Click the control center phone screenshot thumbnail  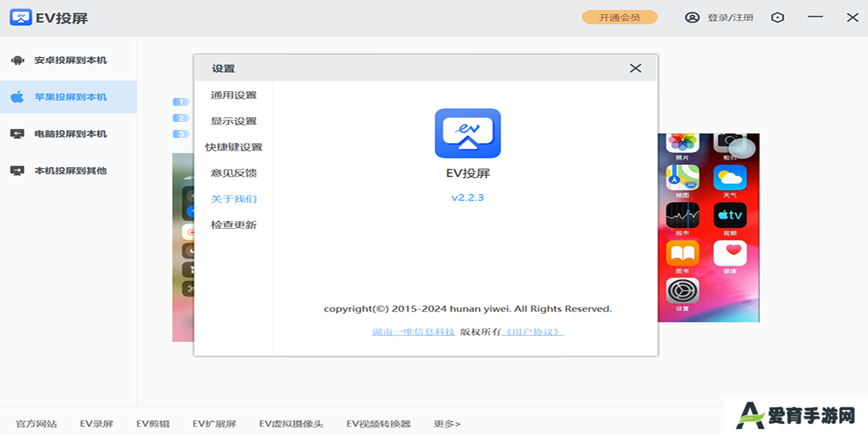coord(183,247)
